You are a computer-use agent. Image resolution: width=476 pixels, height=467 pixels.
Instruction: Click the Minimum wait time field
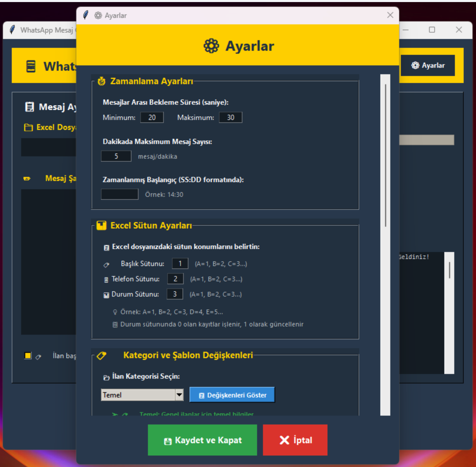click(x=152, y=118)
